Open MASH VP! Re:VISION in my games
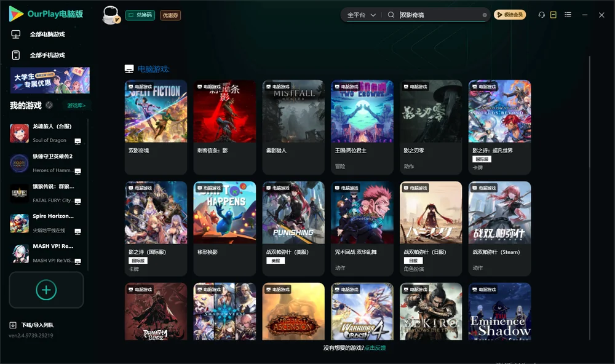The image size is (615, 364). [x=46, y=253]
